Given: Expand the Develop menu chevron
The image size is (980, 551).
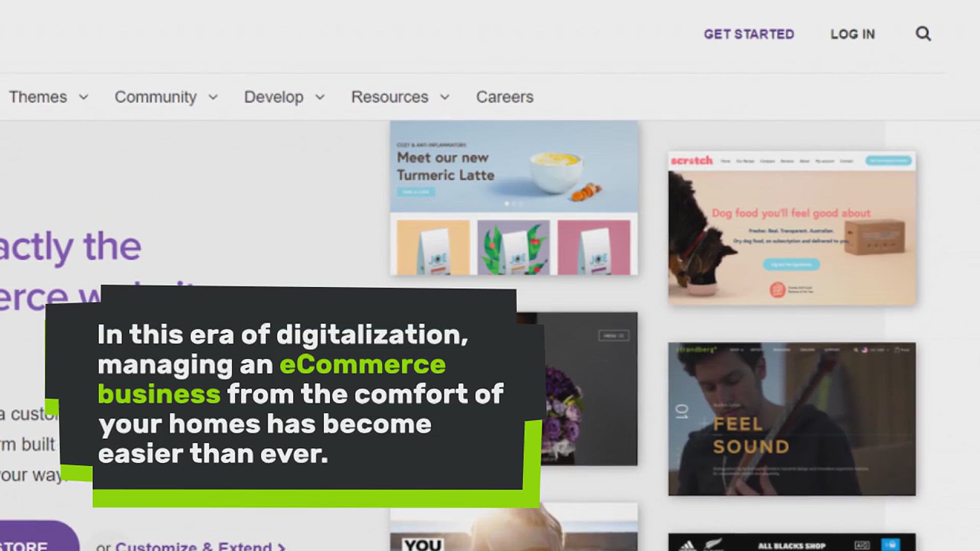Looking at the screenshot, I should click(320, 97).
